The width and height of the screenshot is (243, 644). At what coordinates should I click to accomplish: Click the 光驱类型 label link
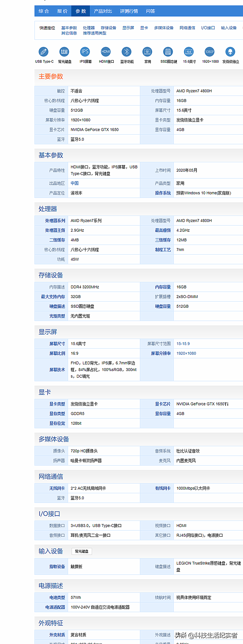[x=57, y=316]
